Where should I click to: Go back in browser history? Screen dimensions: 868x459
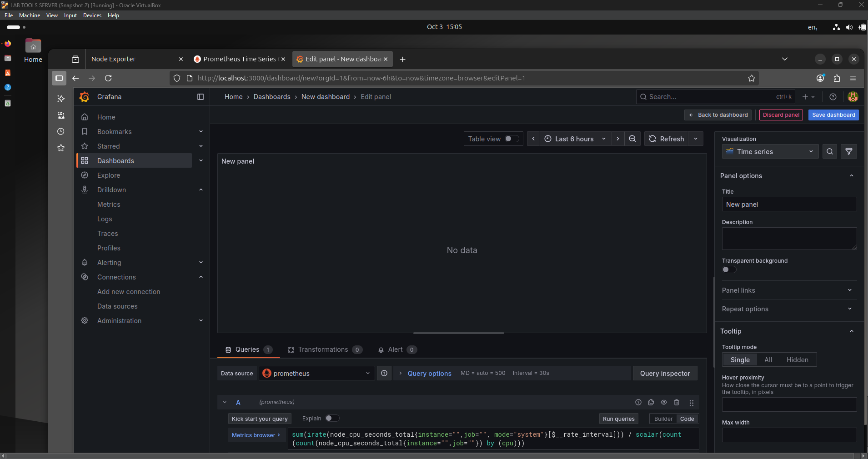(x=75, y=78)
